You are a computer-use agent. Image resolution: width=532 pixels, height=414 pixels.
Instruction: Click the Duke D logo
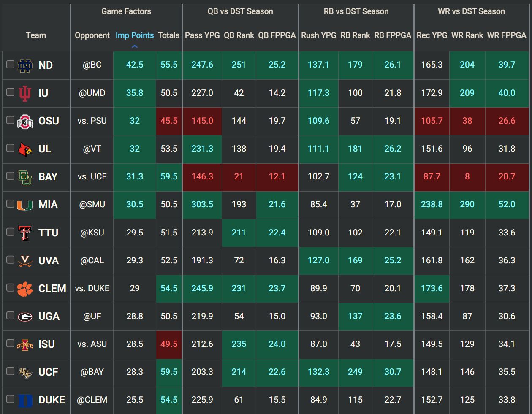25,400
